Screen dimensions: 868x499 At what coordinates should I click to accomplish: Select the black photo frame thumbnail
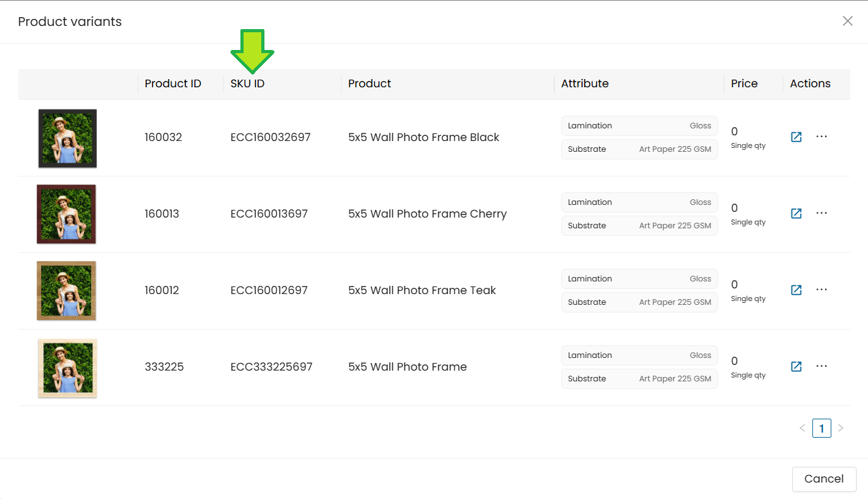[x=67, y=138]
